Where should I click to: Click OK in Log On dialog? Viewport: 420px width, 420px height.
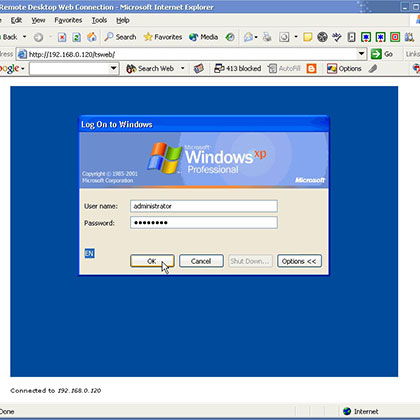point(152,261)
